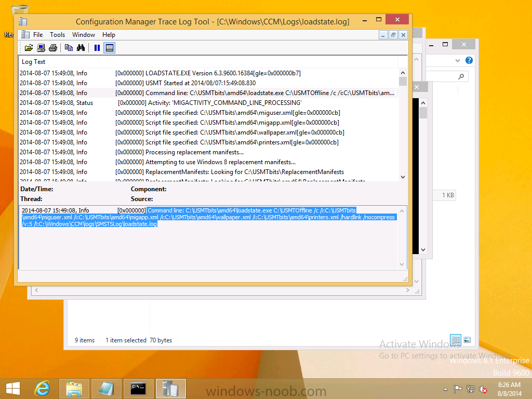The width and height of the screenshot is (532, 399).
Task: Select the LOADSTATE.EXE Version log row
Action: pos(208,73)
